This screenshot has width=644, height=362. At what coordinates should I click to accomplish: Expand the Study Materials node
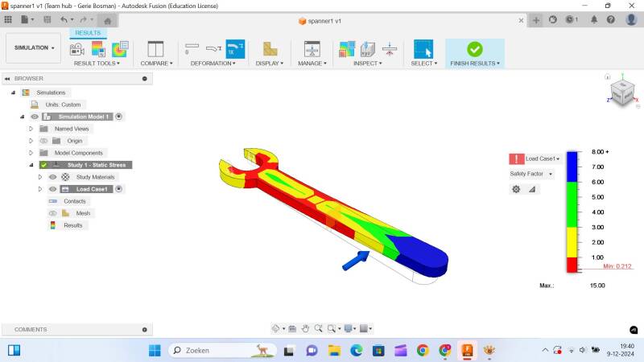39,177
